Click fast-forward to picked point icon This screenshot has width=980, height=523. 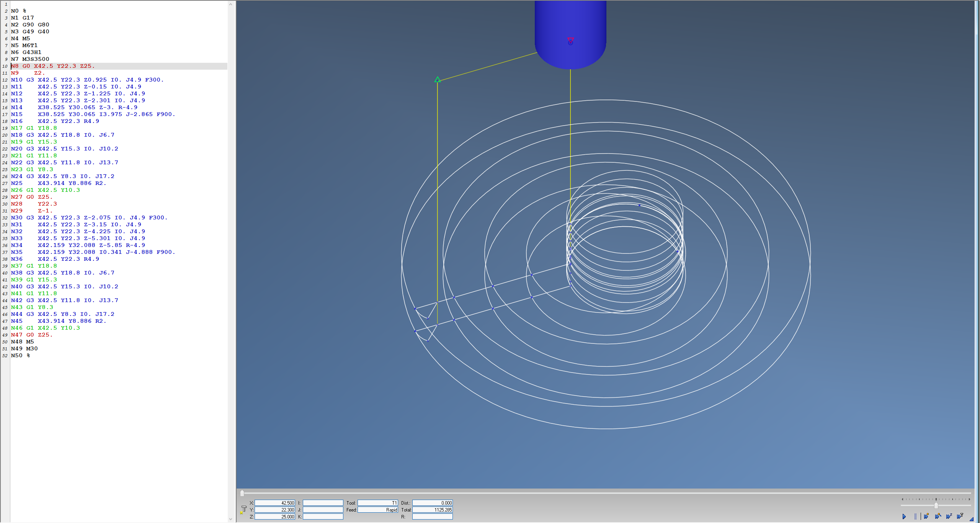coord(938,516)
